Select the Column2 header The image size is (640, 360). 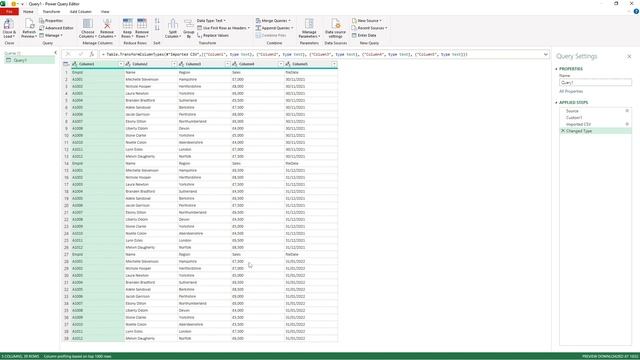[x=151, y=64]
